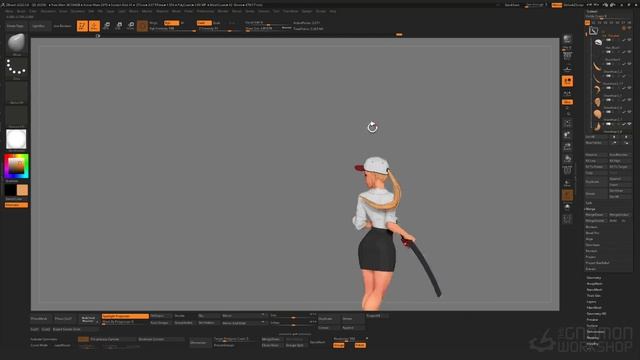Screen dimensions: 640x360
Task: Select the white cap subtool thumbnail
Action: point(598,43)
